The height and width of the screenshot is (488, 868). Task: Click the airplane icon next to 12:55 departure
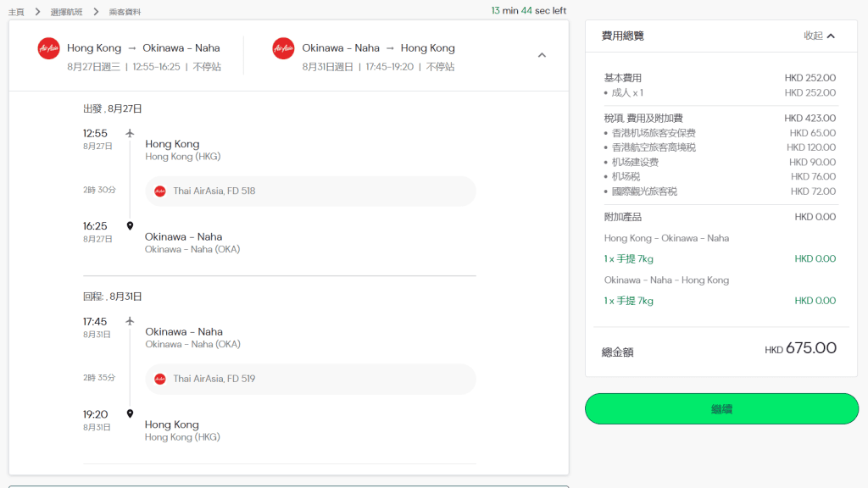pyautogui.click(x=130, y=133)
